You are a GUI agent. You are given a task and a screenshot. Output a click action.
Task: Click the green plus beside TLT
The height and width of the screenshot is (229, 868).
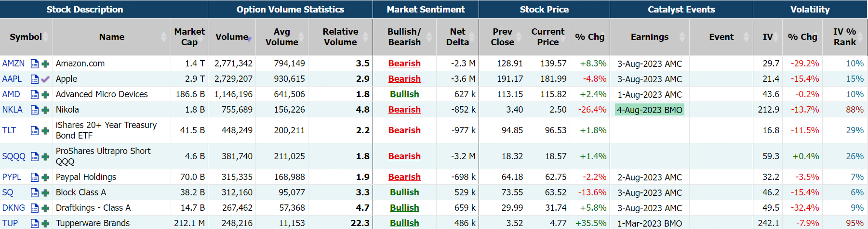point(45,130)
